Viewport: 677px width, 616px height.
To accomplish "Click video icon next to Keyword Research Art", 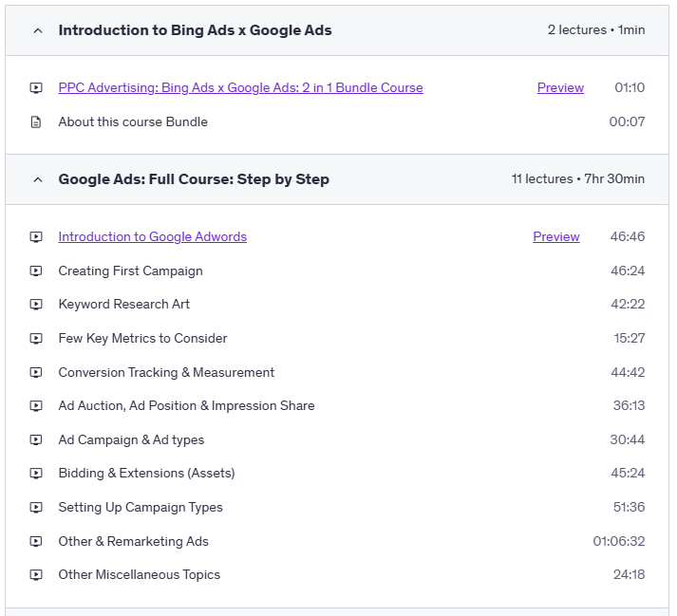I will [36, 305].
